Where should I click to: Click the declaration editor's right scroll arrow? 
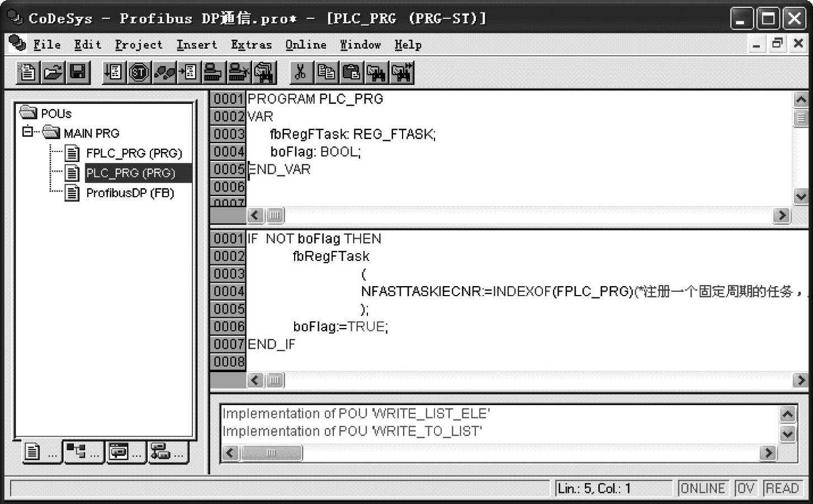point(782,215)
